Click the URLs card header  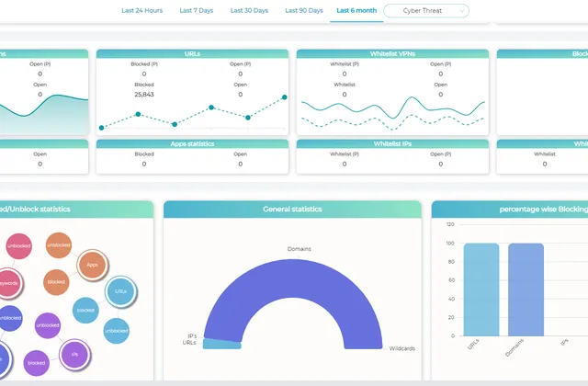pyautogui.click(x=192, y=53)
